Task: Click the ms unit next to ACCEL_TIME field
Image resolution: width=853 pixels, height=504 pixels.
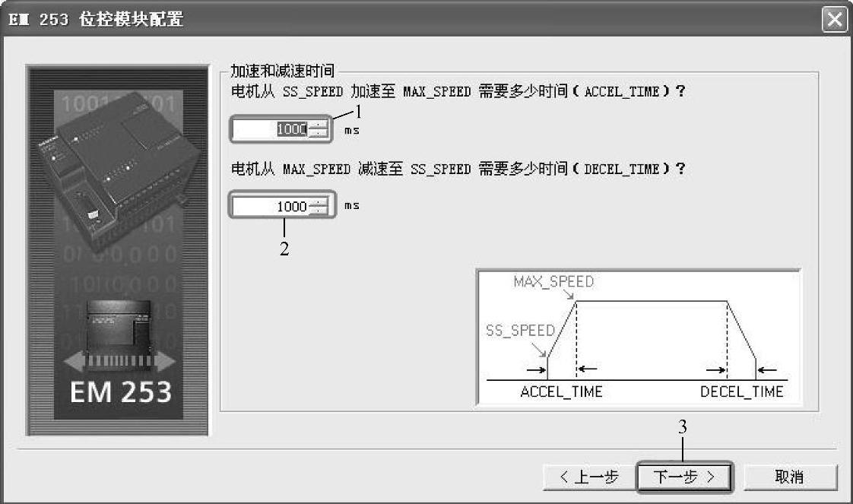Action: click(x=351, y=131)
